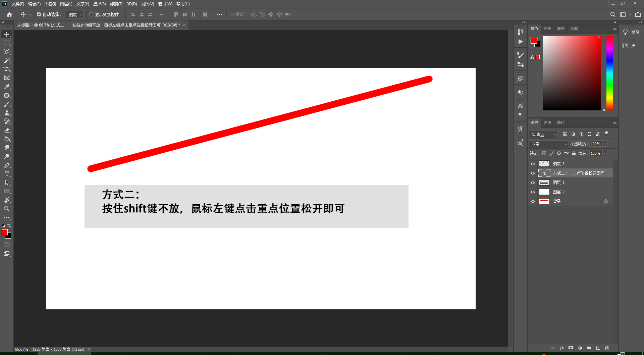Image resolution: width=644 pixels, height=355 pixels.
Task: Create new layer with plus icon
Action: [x=598, y=348]
